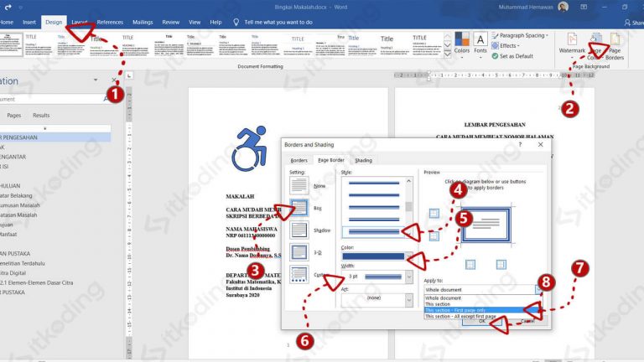Open the Review ribbon tab
This screenshot has height=362, width=644.
[x=170, y=22]
